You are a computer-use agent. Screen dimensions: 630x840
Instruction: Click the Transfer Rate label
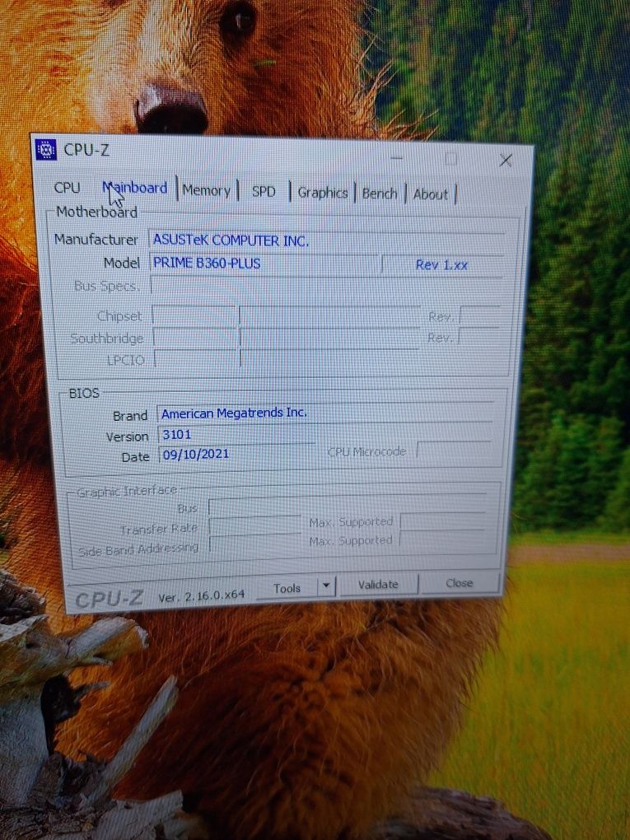159,530
